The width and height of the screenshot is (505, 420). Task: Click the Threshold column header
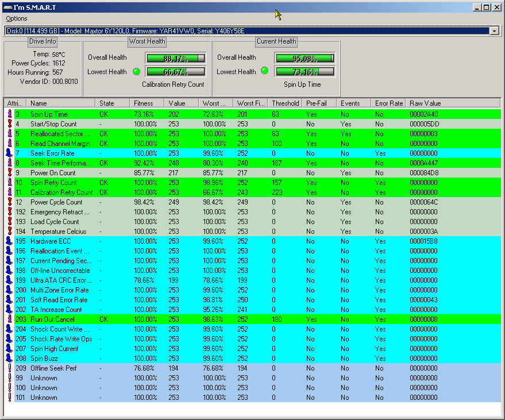click(285, 103)
